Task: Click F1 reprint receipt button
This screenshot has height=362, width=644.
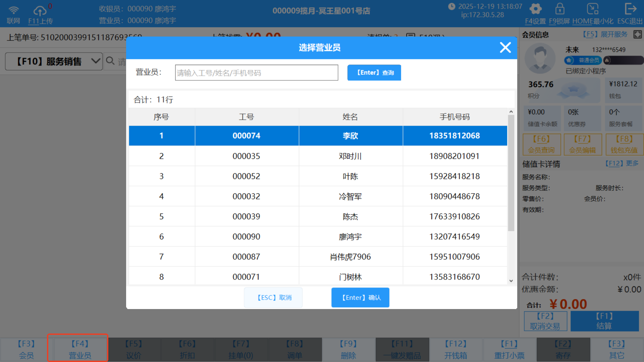Action: (509, 350)
